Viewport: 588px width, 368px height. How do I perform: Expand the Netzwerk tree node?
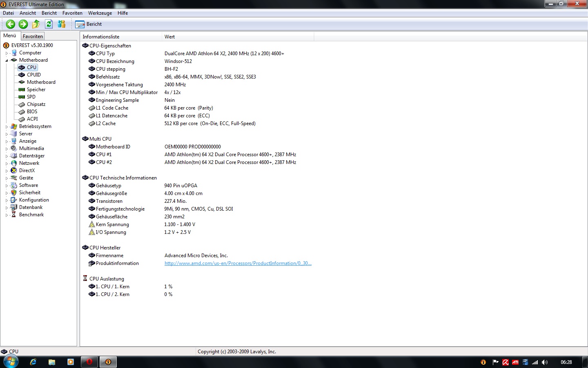coord(7,164)
